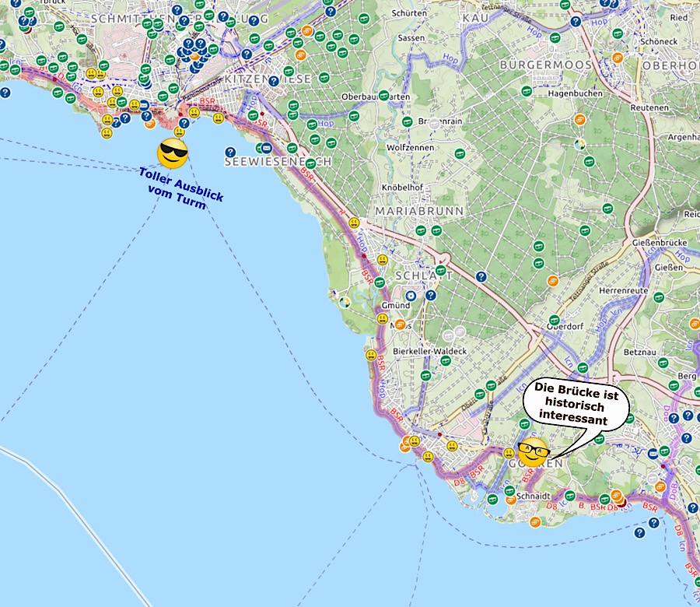Click the orange marker between Schlatt and Oberdorf
Screen dimensions: 700x607
552,281
